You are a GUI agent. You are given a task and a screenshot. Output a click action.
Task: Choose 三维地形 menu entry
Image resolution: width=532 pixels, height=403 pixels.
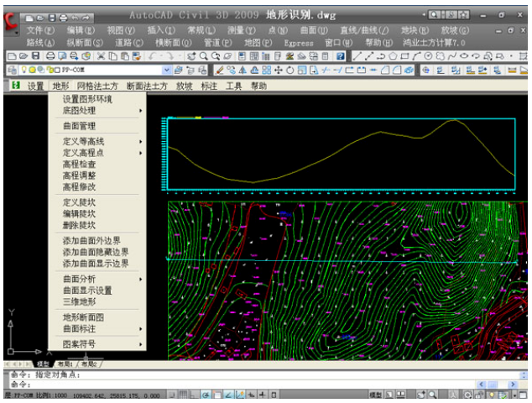tap(79, 301)
